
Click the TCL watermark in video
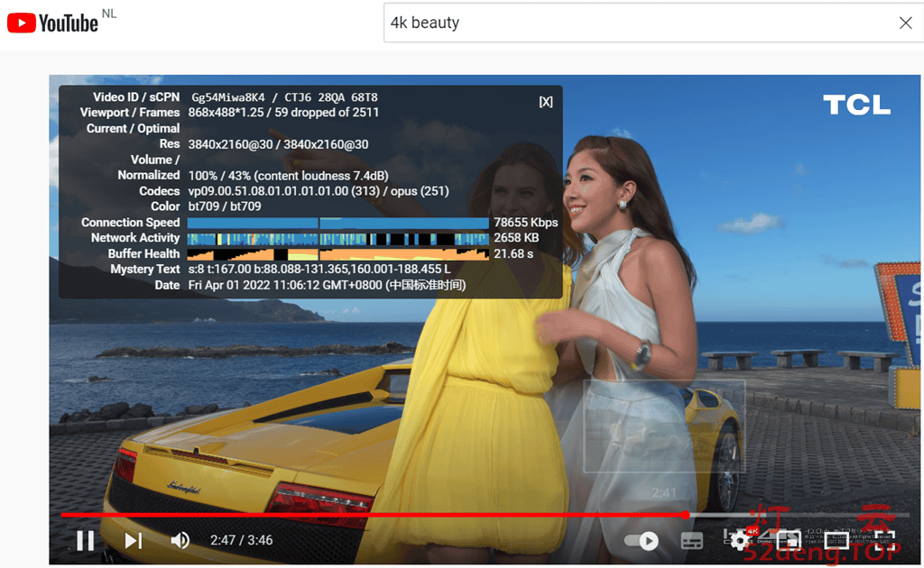point(856,105)
